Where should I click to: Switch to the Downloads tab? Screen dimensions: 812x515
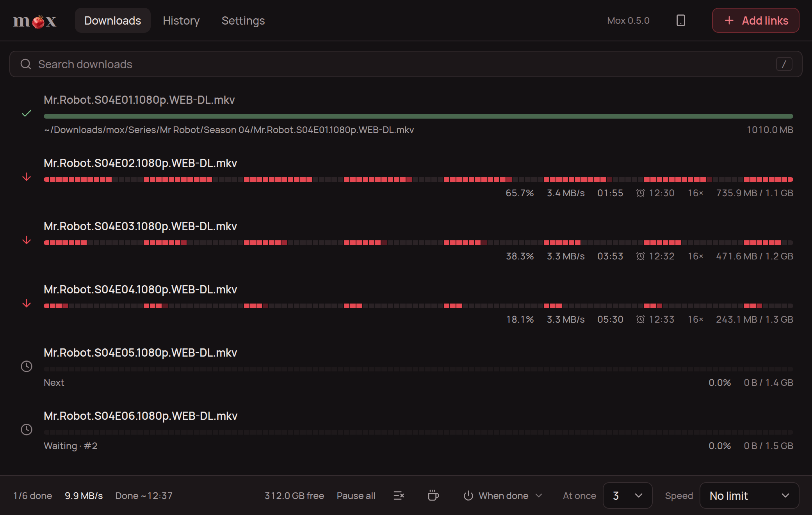point(112,20)
